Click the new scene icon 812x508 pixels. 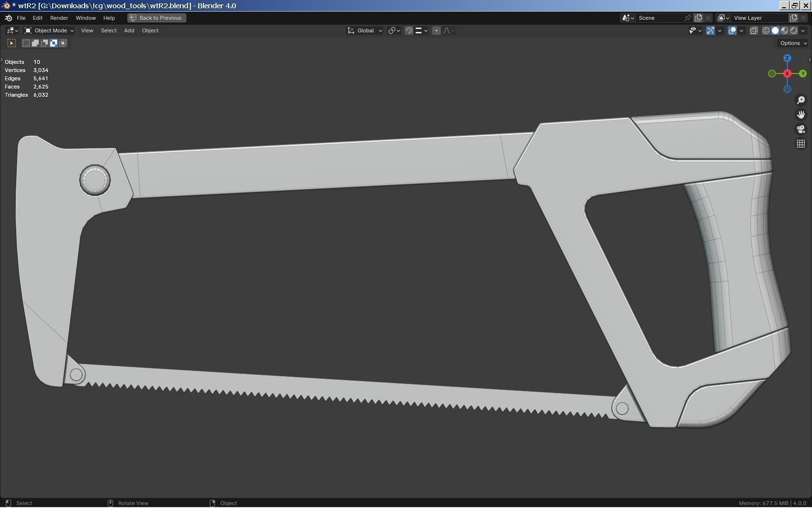698,18
